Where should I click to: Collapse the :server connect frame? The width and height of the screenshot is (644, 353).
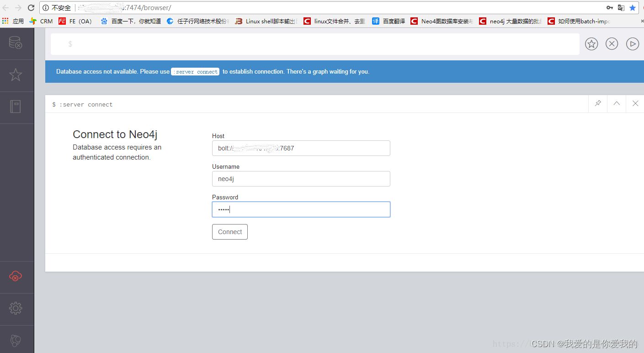click(617, 104)
